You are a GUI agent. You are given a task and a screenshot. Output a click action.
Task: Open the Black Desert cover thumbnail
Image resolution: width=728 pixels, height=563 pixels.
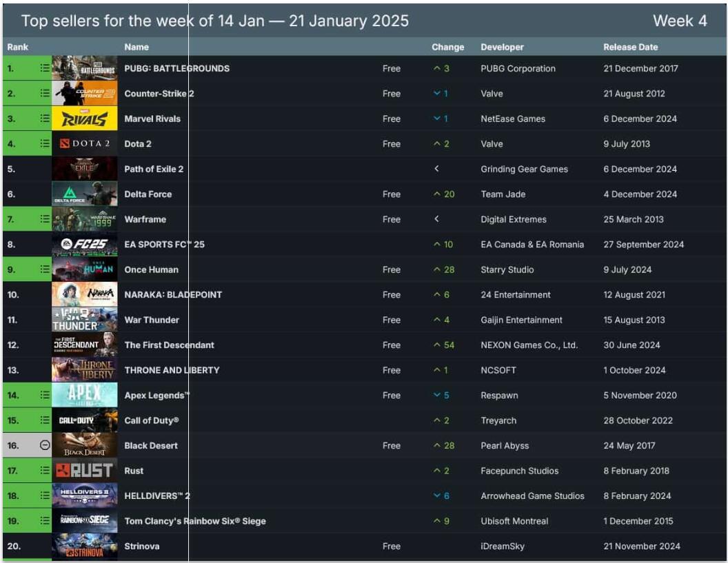(x=85, y=445)
